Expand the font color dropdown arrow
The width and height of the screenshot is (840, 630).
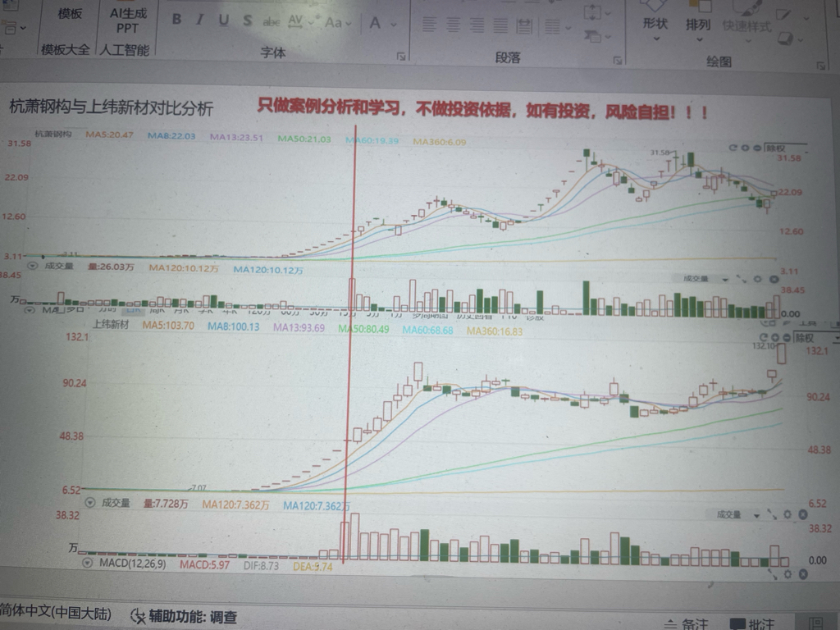click(x=394, y=24)
